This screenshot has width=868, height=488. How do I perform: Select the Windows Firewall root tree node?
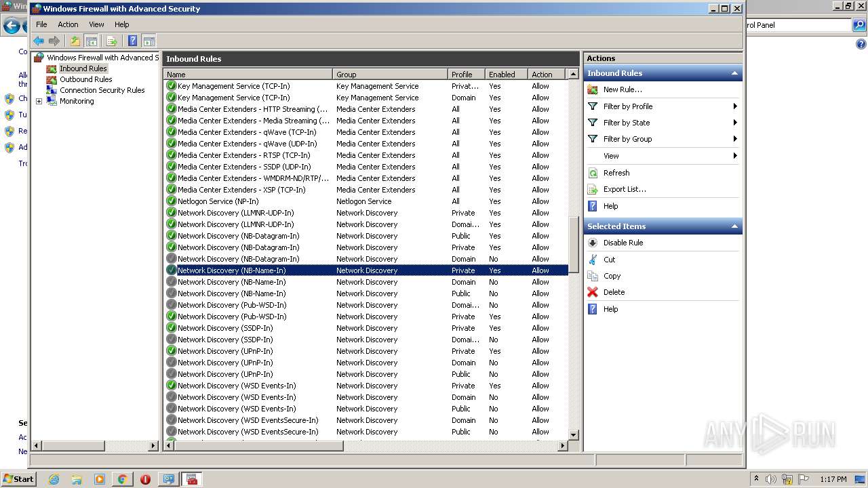[x=102, y=58]
